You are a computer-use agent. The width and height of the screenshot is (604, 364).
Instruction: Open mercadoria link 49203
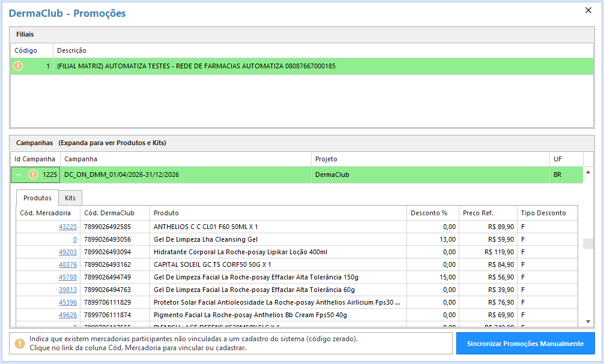click(x=68, y=252)
